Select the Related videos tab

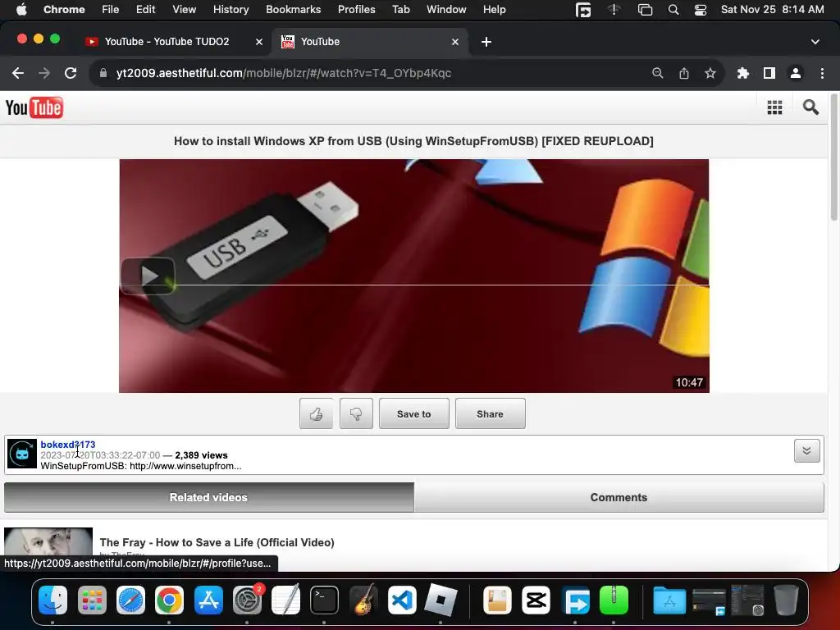209,497
